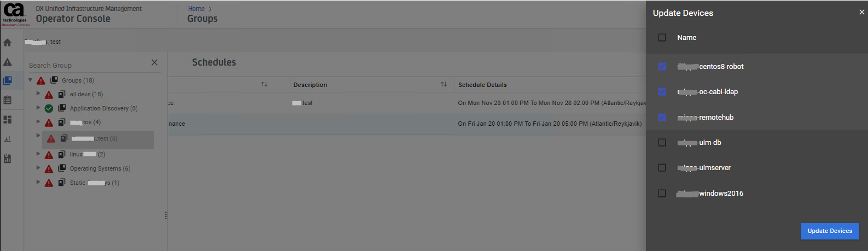
Task: Open the Inventory clipboard sidebar icon
Action: [x=7, y=100]
